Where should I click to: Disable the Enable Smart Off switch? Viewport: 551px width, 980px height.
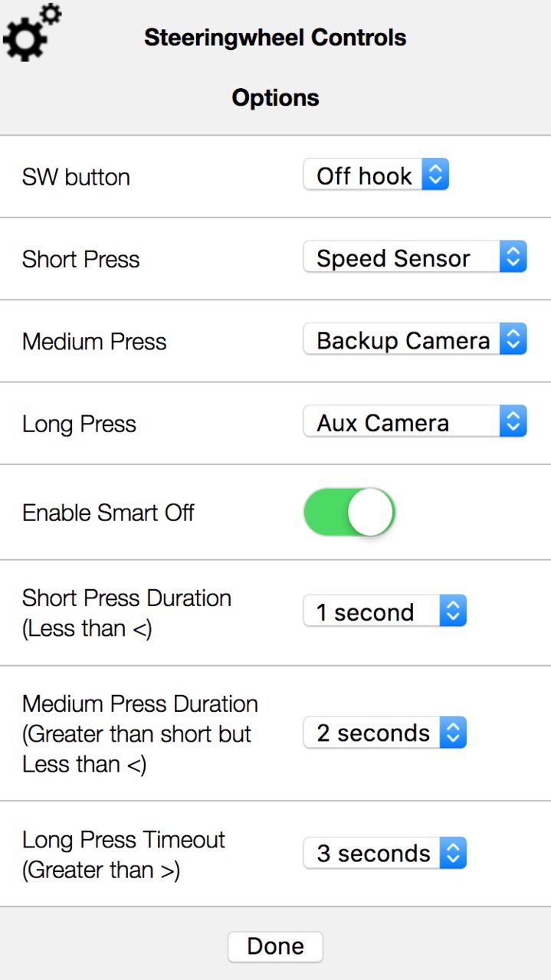point(349,511)
